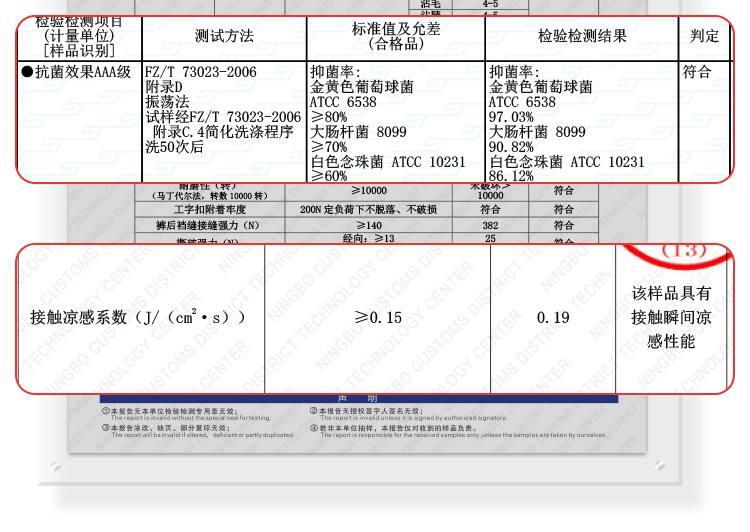The height and width of the screenshot is (532, 750).
Task: Click the black bullet before 抗菌效果AAA级
Action: tap(27, 73)
